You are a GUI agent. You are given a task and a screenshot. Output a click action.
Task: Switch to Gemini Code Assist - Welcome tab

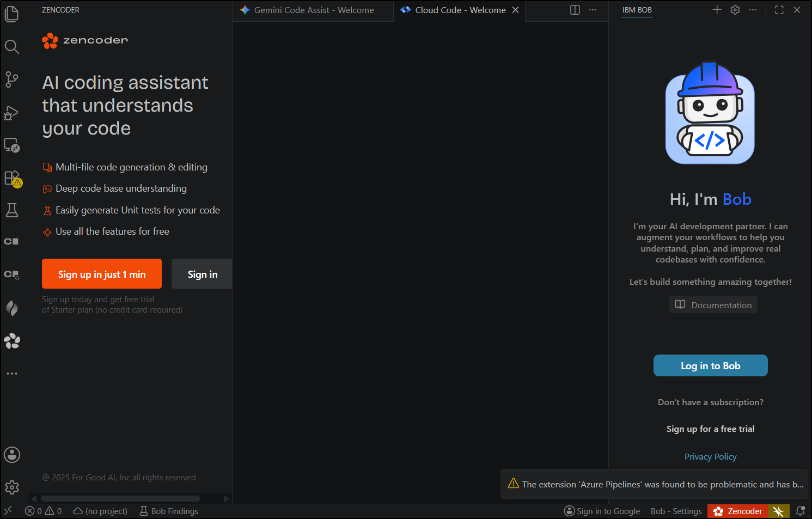click(x=313, y=10)
